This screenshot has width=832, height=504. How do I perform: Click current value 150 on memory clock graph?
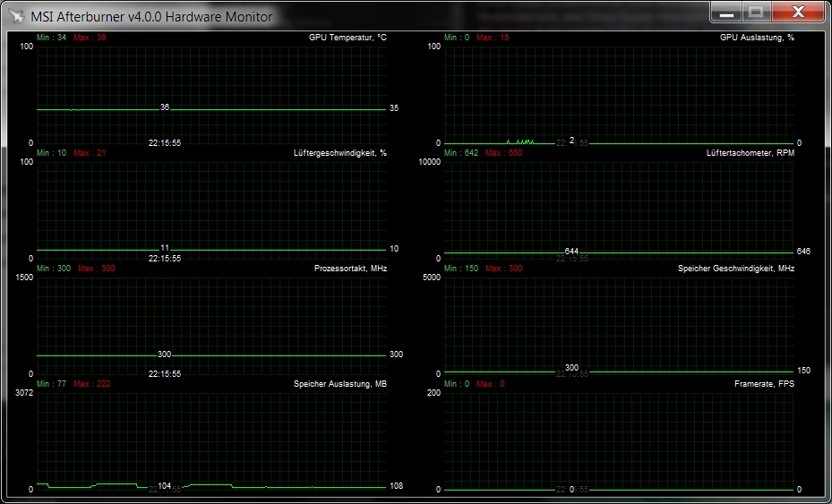coord(803,371)
